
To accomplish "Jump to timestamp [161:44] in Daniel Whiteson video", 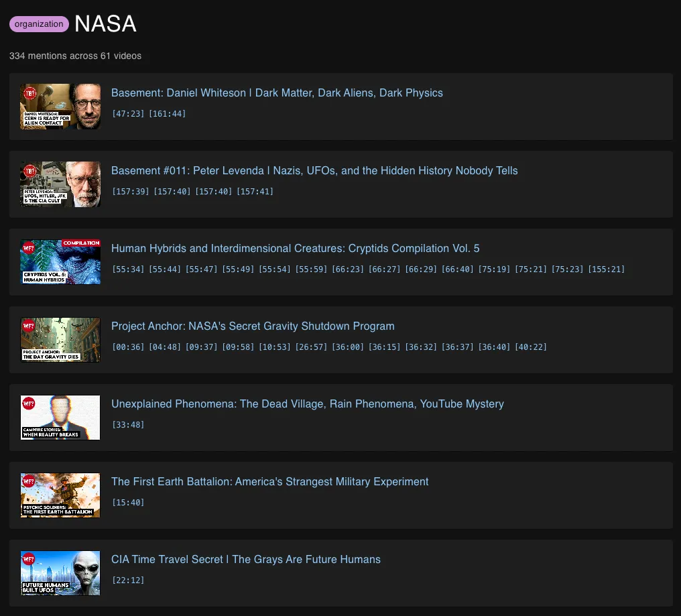I will coord(167,114).
